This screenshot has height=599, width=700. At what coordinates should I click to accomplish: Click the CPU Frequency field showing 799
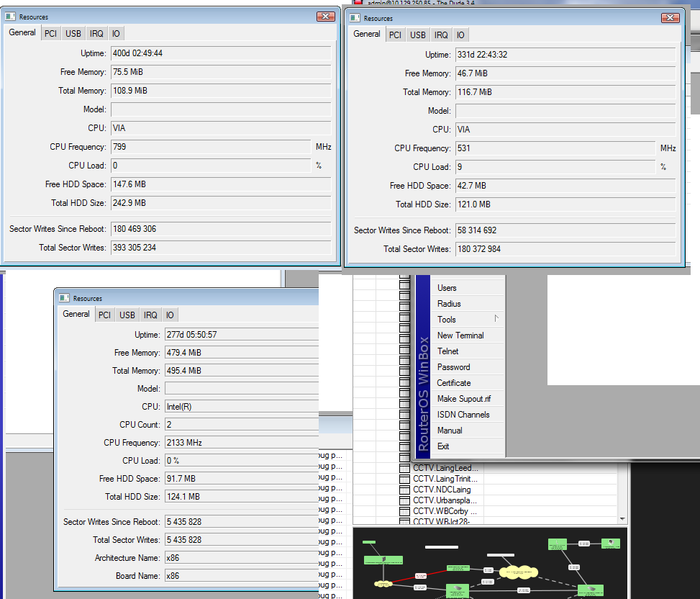point(210,147)
